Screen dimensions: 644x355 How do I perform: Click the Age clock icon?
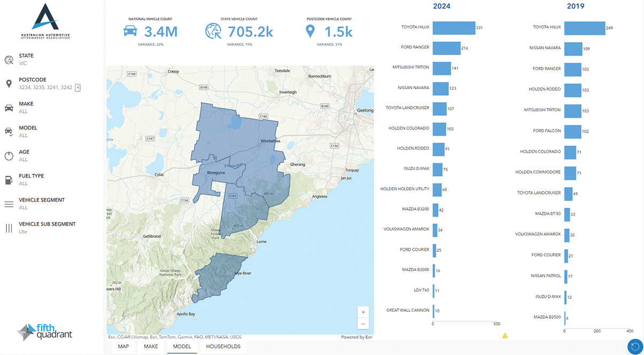click(x=9, y=156)
